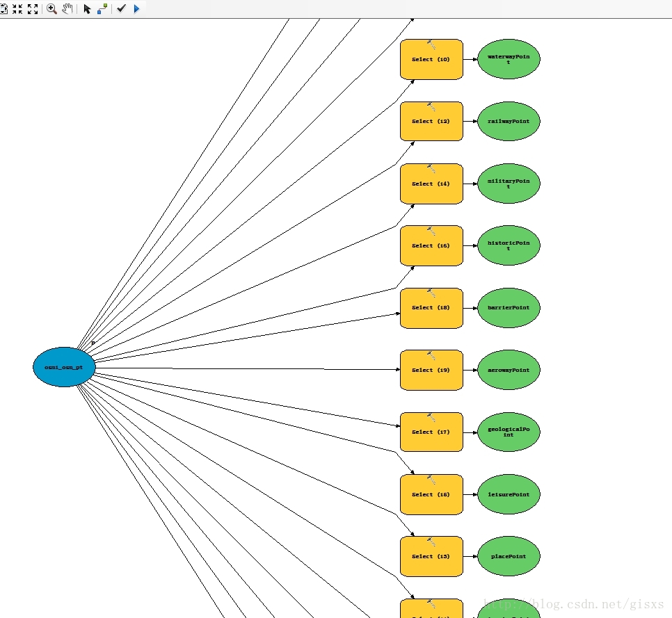Click the geologicalPoint output ellipse

click(509, 432)
